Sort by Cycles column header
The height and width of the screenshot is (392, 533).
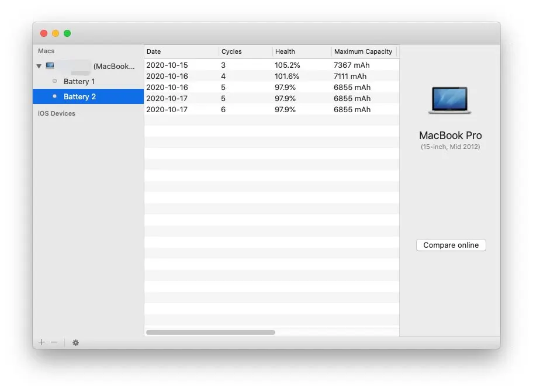(x=245, y=51)
